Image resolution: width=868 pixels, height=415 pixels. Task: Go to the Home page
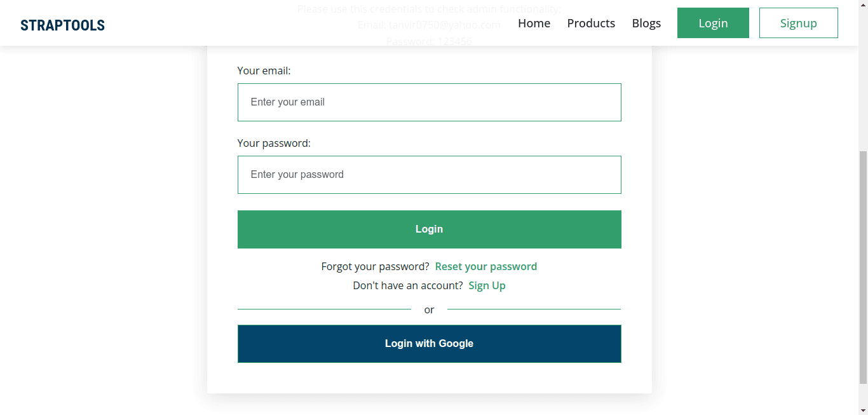click(534, 24)
